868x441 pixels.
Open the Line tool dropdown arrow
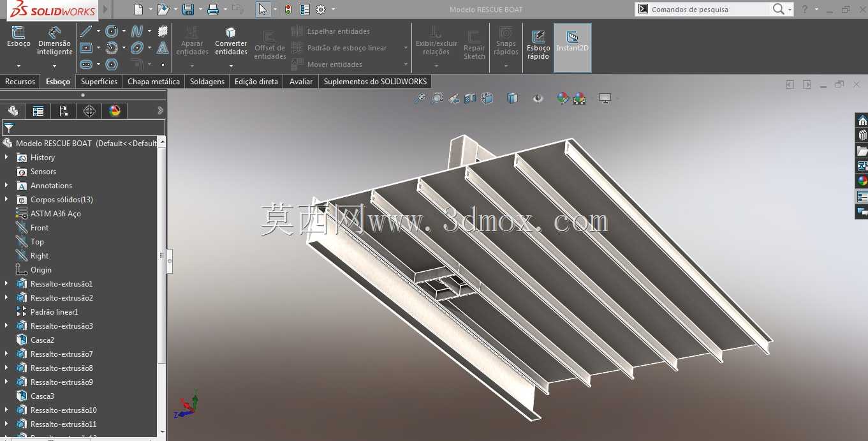coord(98,31)
